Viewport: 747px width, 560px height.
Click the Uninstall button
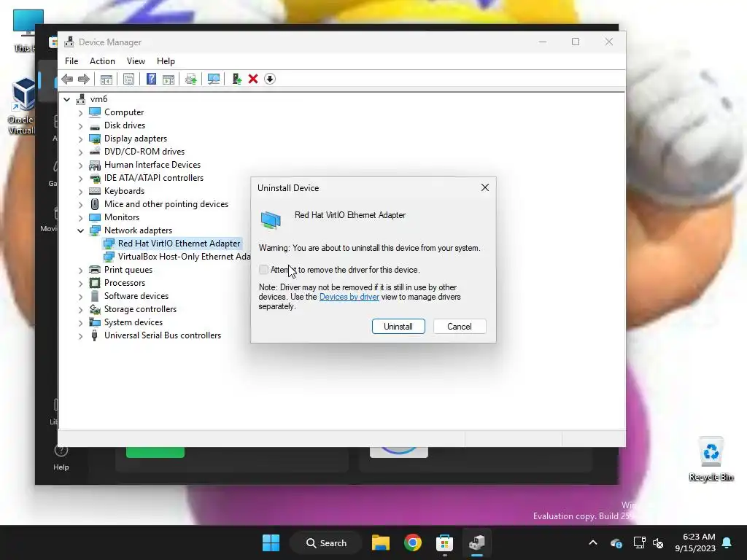coord(398,327)
